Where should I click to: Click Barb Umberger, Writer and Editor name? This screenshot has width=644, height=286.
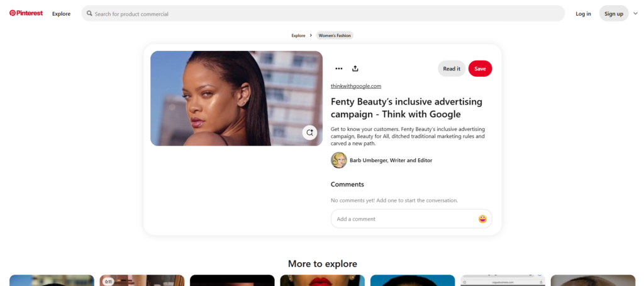coord(391,160)
